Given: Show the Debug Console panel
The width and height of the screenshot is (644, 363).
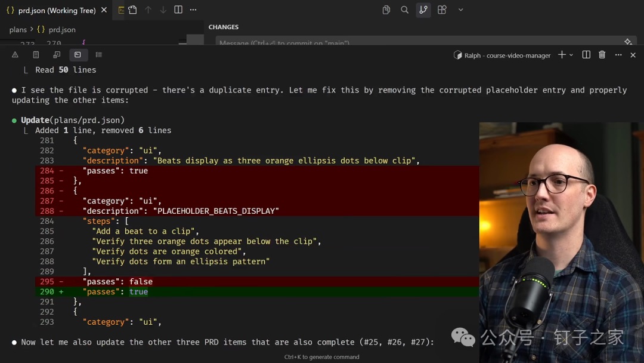Looking at the screenshot, I should [x=57, y=55].
